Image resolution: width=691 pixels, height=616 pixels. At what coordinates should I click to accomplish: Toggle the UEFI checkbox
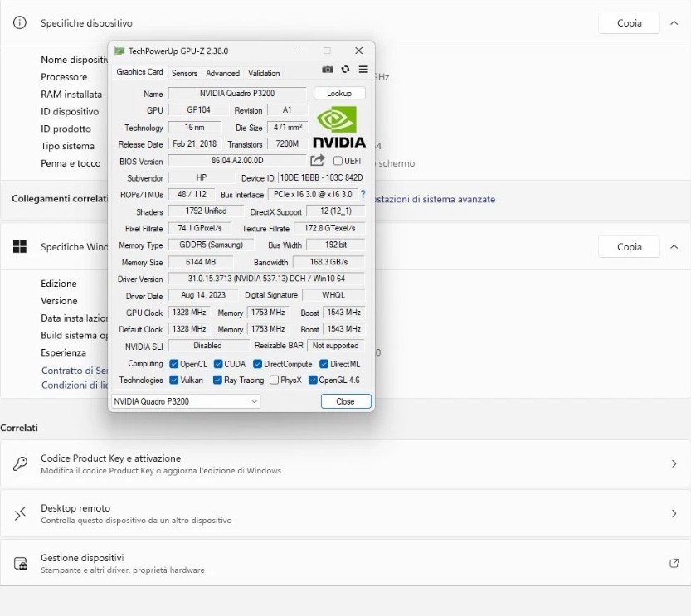tap(338, 161)
